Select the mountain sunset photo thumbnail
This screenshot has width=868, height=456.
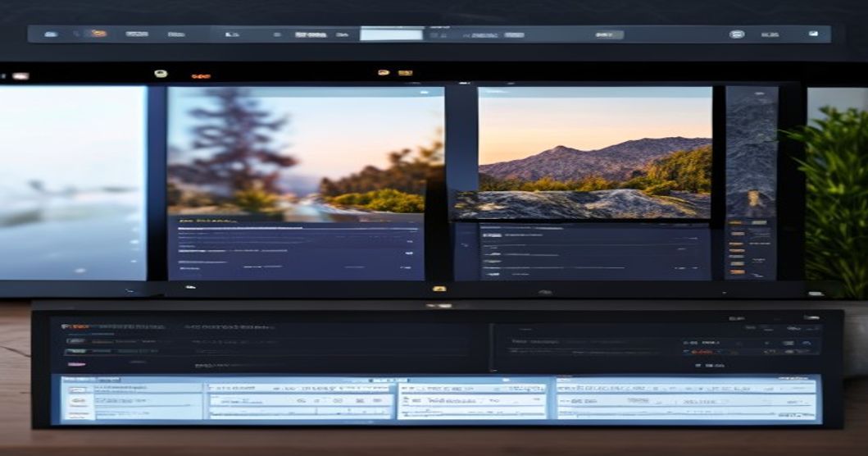(595, 153)
